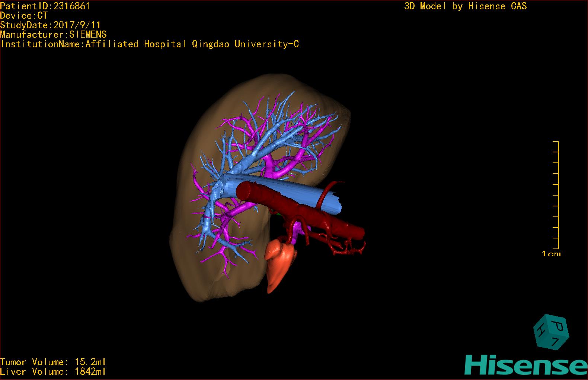The image size is (588, 380).
Task: Click the Liver Volume 1842ml readout
Action: click(x=53, y=372)
